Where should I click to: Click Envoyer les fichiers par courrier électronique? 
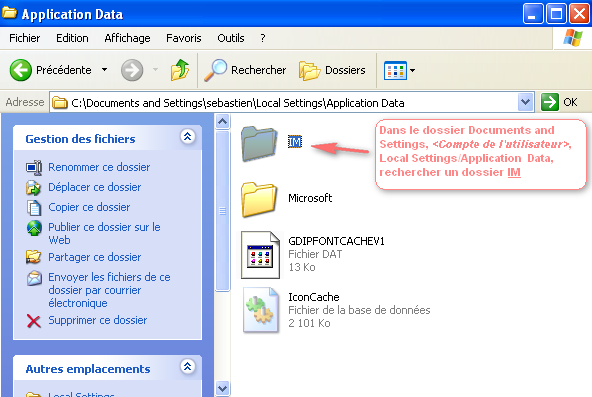(x=109, y=290)
